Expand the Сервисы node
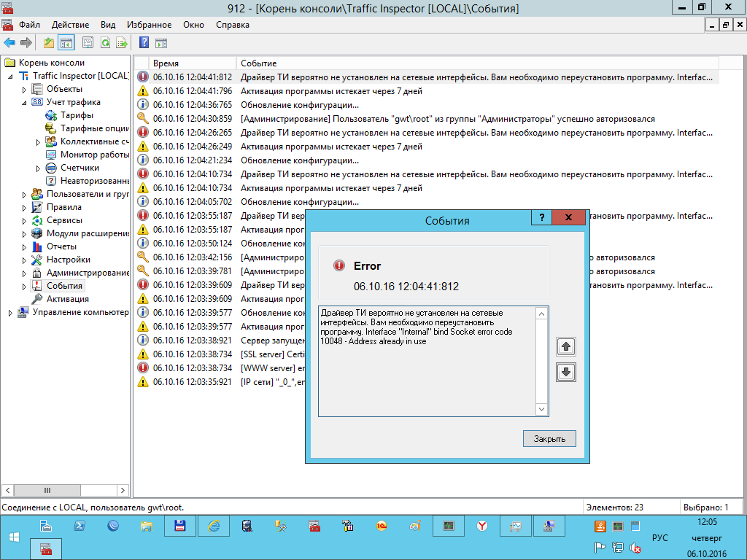Image resolution: width=747 pixels, height=560 pixels. (24, 220)
